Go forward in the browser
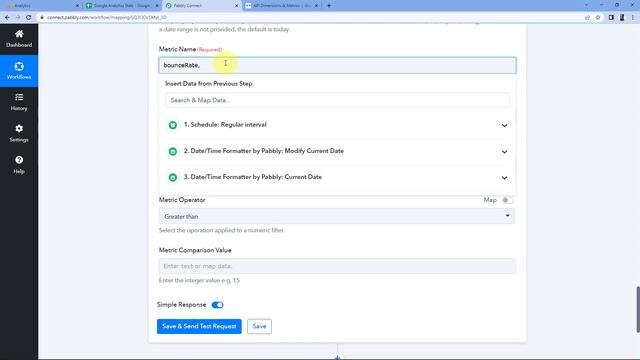Screen dimensions: 640x360 [x=18, y=18]
